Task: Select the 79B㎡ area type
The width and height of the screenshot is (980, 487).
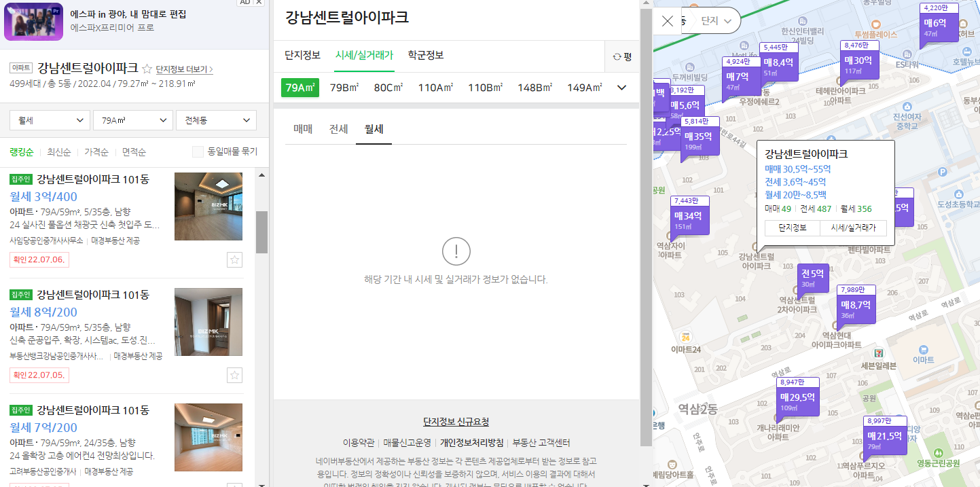Action: coord(346,88)
